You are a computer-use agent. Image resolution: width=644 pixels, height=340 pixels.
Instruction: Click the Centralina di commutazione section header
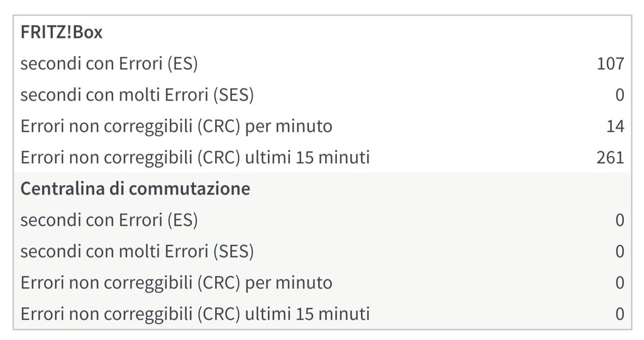[x=135, y=189]
